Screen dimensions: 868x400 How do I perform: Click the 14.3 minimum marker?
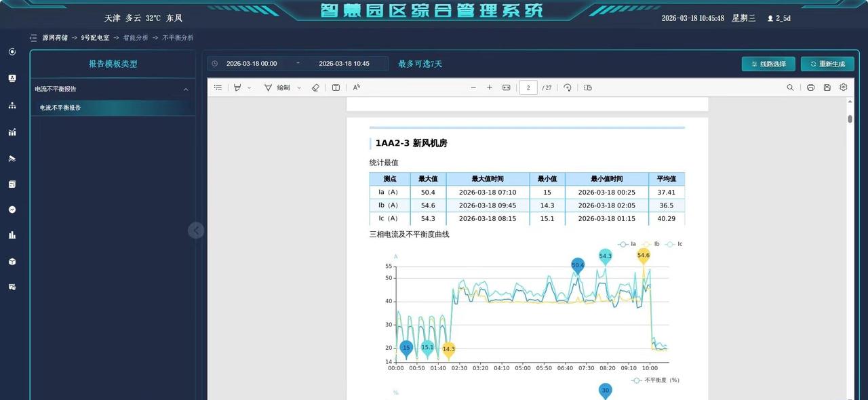tap(448, 349)
